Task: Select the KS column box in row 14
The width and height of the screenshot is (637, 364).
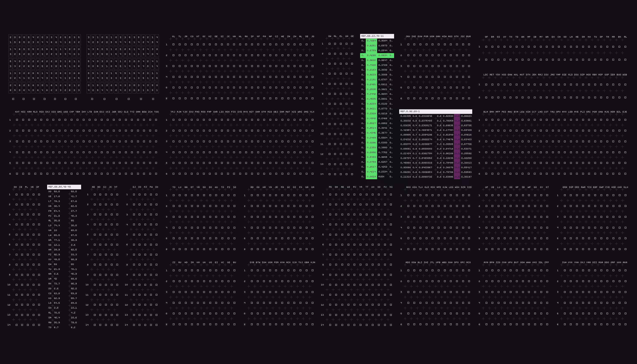Action: pos(391,325)
